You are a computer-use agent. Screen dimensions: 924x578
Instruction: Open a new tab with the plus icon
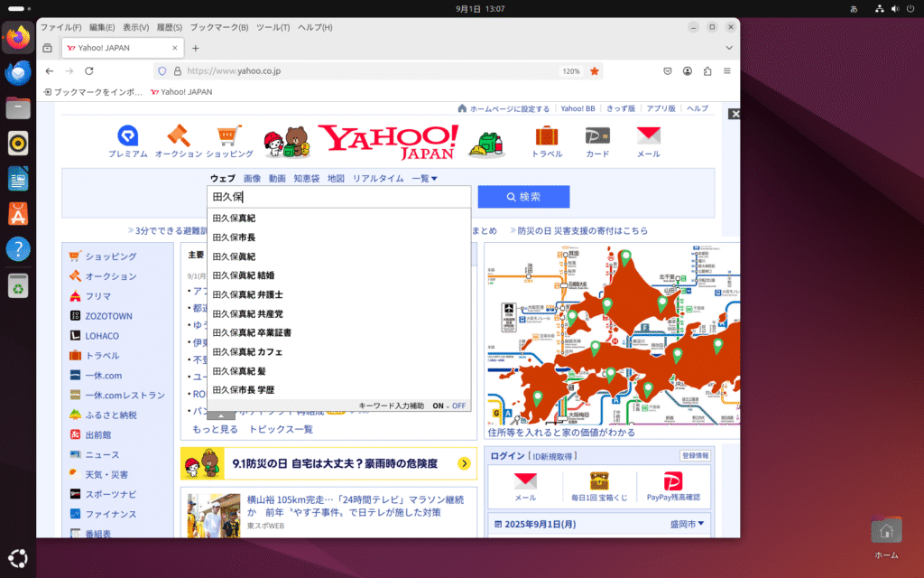coord(196,48)
